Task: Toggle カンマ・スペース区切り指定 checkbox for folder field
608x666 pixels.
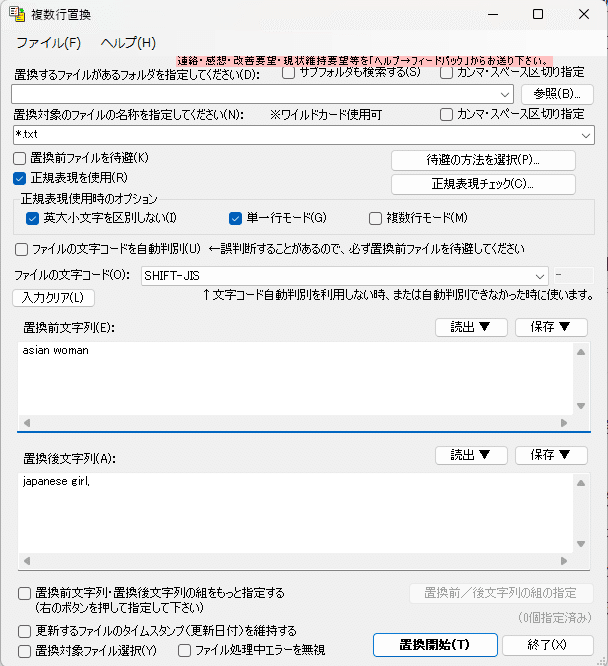Action: click(446, 73)
